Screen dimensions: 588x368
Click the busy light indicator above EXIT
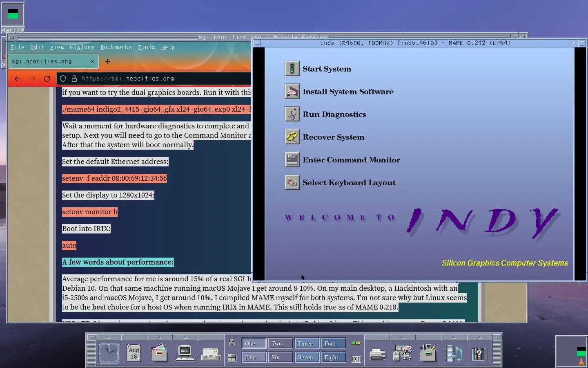click(356, 343)
